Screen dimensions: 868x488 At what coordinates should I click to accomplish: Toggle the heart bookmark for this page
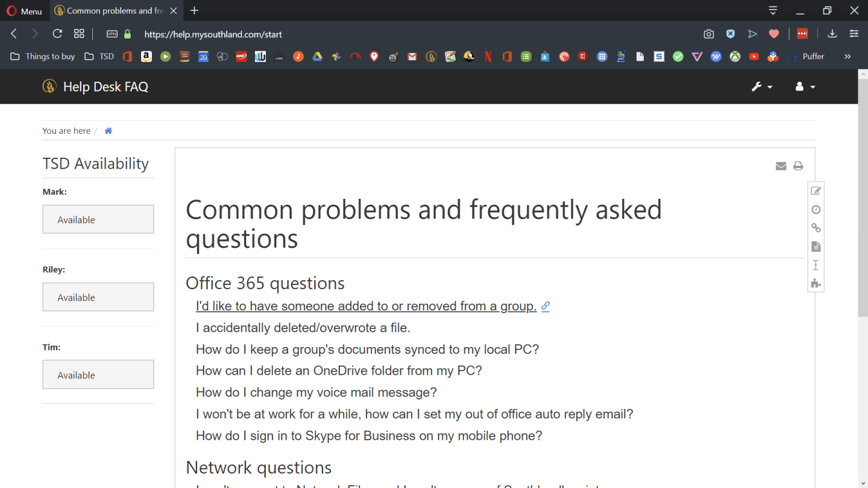point(774,34)
